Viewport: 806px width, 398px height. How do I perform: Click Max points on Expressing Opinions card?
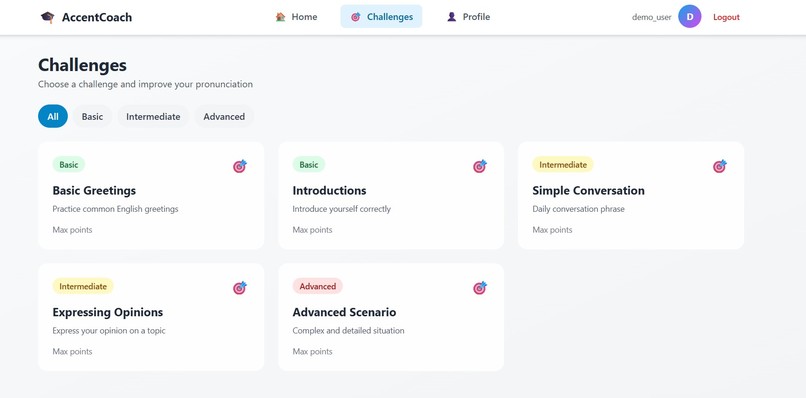click(x=72, y=352)
